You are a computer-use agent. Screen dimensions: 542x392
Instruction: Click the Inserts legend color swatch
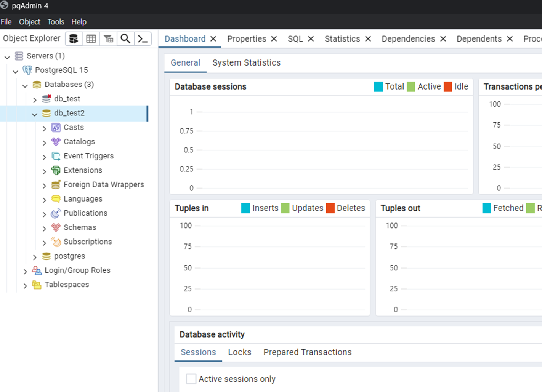[245, 208]
